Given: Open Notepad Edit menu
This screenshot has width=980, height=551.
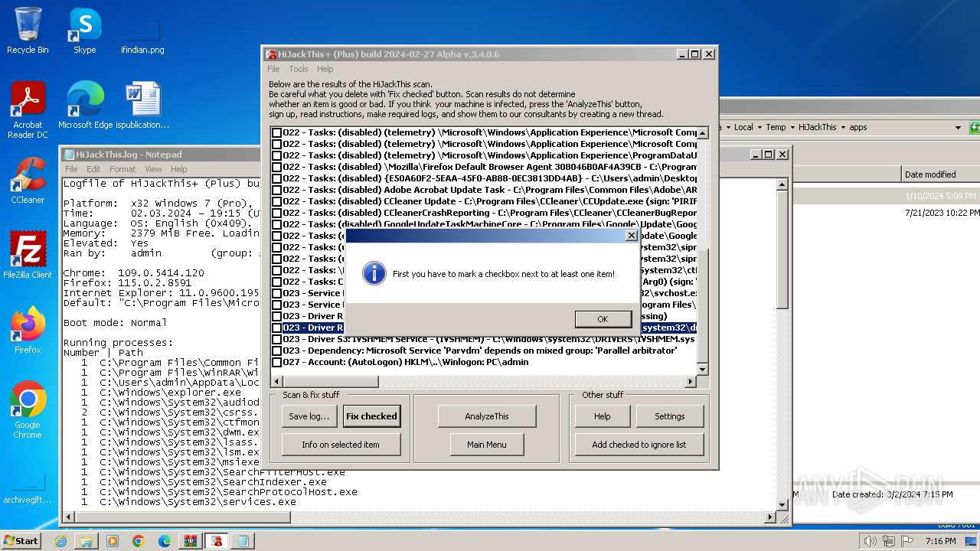Looking at the screenshot, I should pos(93,169).
